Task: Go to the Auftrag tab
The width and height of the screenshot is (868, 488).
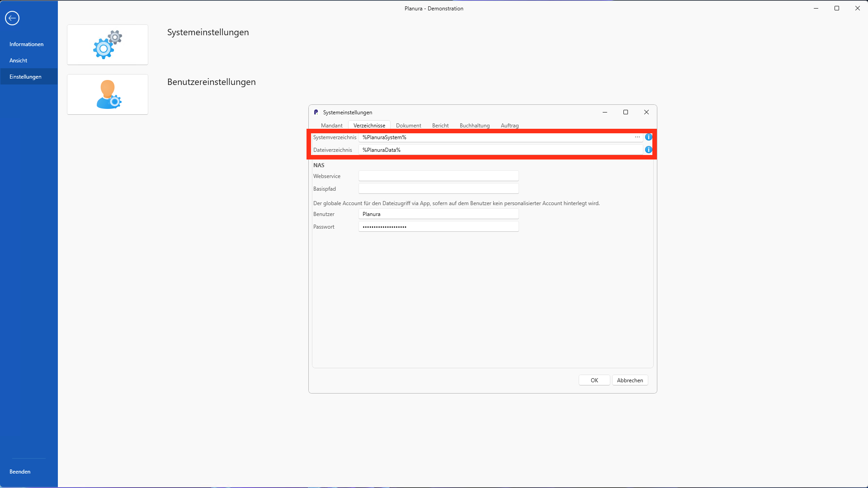Action: [509, 126]
